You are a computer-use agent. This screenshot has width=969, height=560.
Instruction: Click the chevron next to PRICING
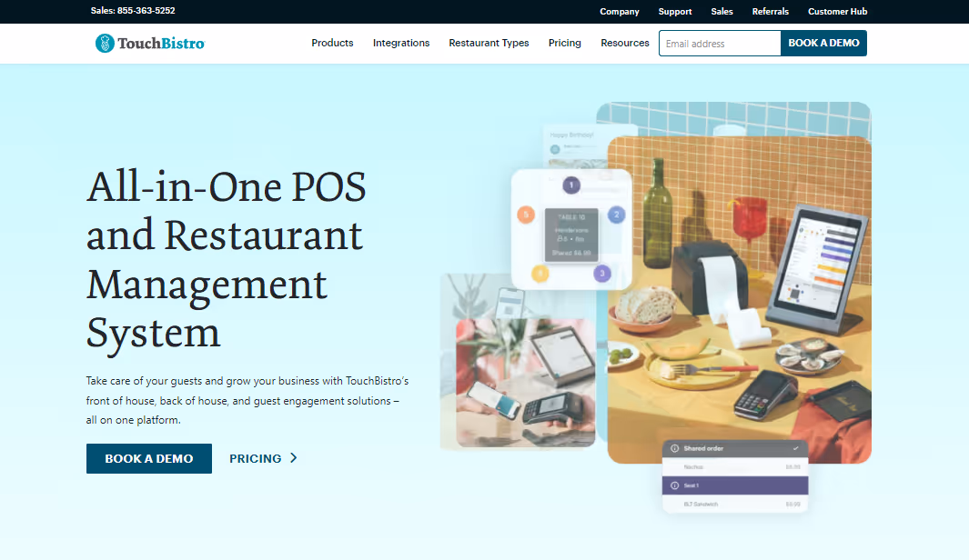(294, 458)
